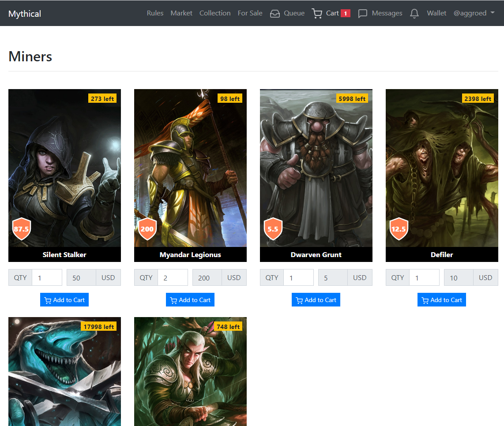Click the "2398 left" stock label

click(478, 99)
